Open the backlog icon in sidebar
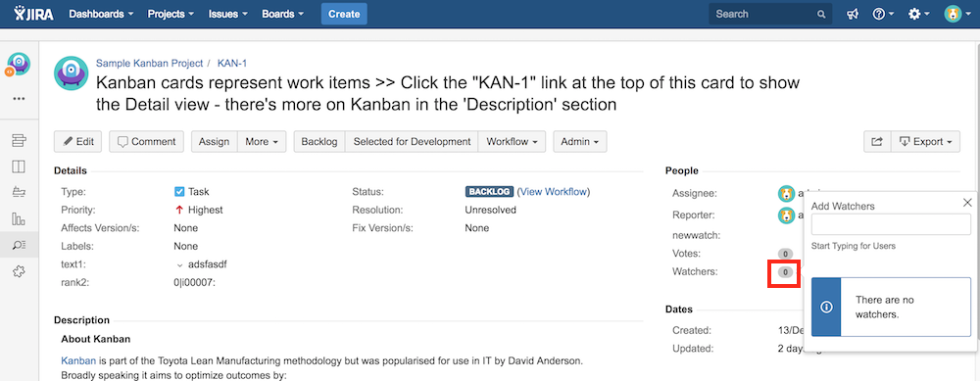 (x=19, y=140)
